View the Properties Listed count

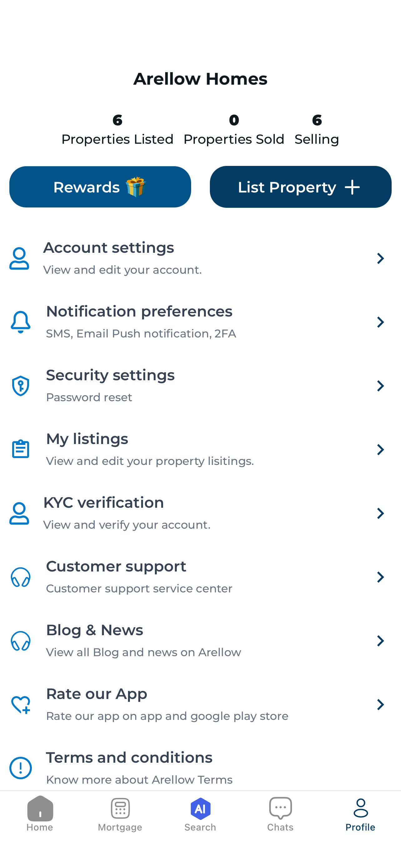point(117,130)
